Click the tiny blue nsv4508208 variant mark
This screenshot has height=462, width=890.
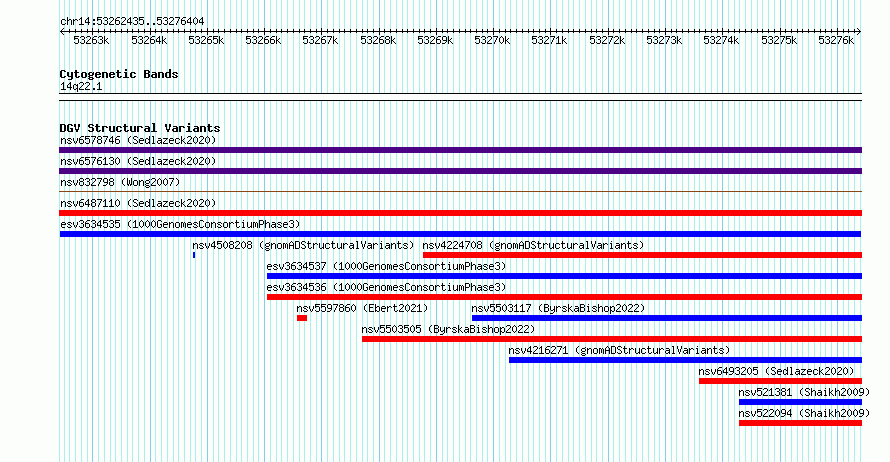194,255
